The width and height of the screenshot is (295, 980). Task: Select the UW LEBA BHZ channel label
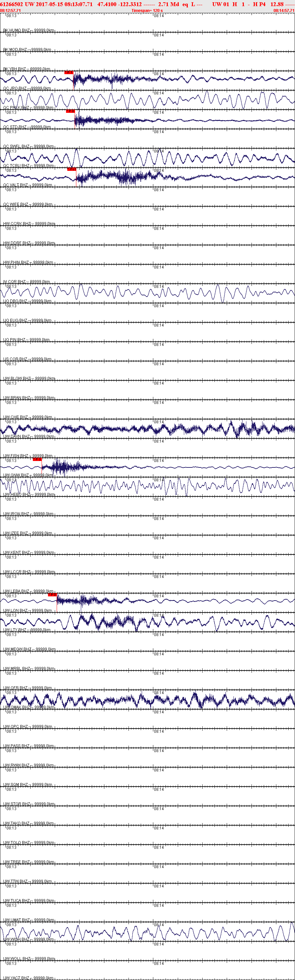tap(28, 591)
